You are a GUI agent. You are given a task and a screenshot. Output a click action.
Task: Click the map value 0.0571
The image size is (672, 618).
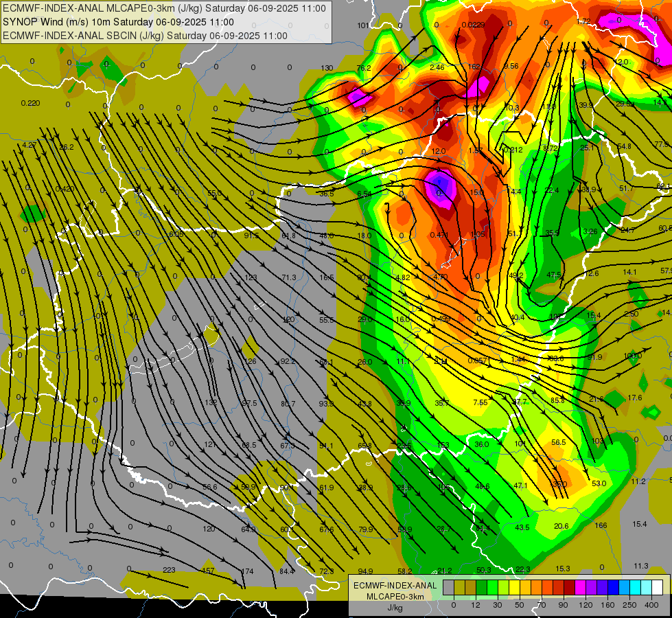pos(478,360)
